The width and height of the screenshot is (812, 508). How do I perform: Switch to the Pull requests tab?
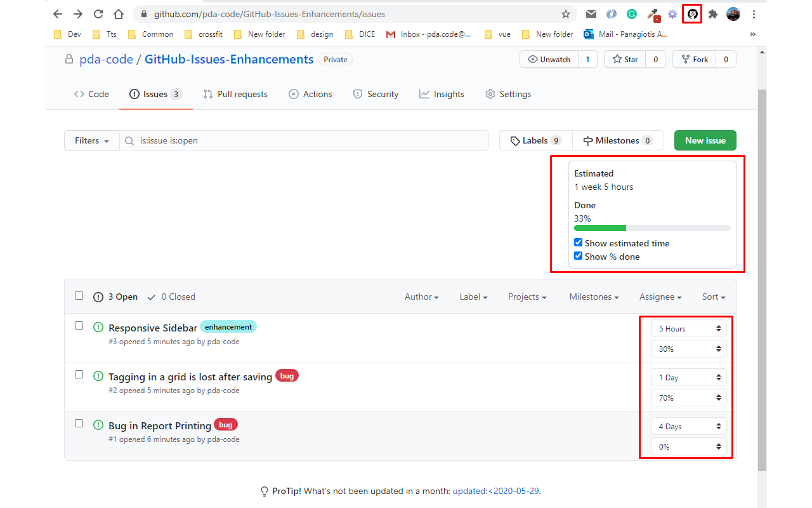[x=235, y=94]
